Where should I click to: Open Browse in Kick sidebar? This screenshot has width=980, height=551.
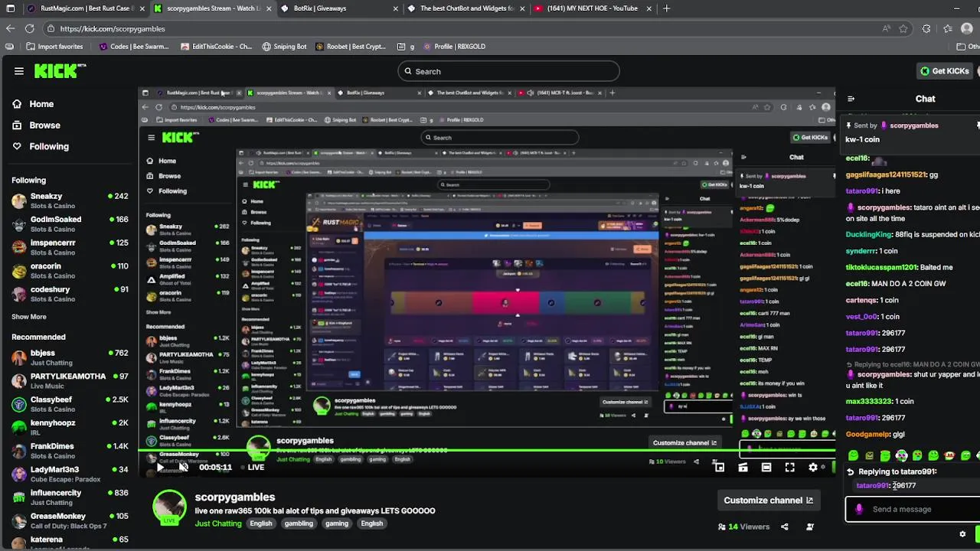coord(36,125)
